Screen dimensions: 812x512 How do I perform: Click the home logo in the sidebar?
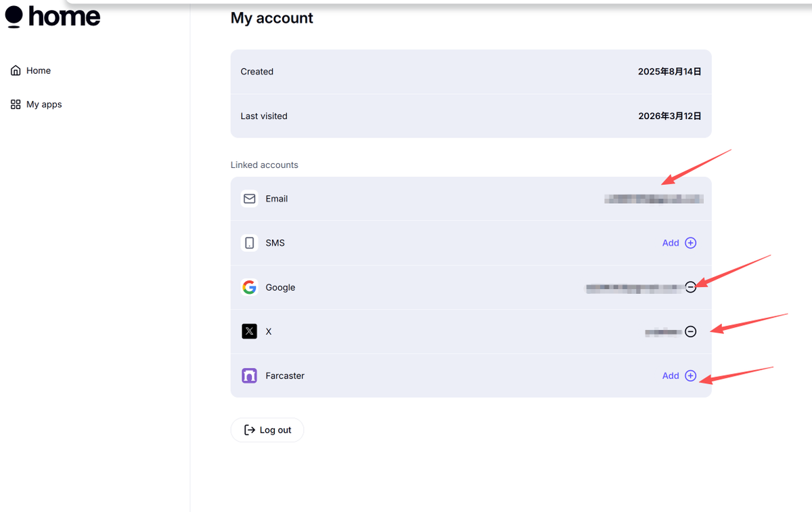click(53, 16)
